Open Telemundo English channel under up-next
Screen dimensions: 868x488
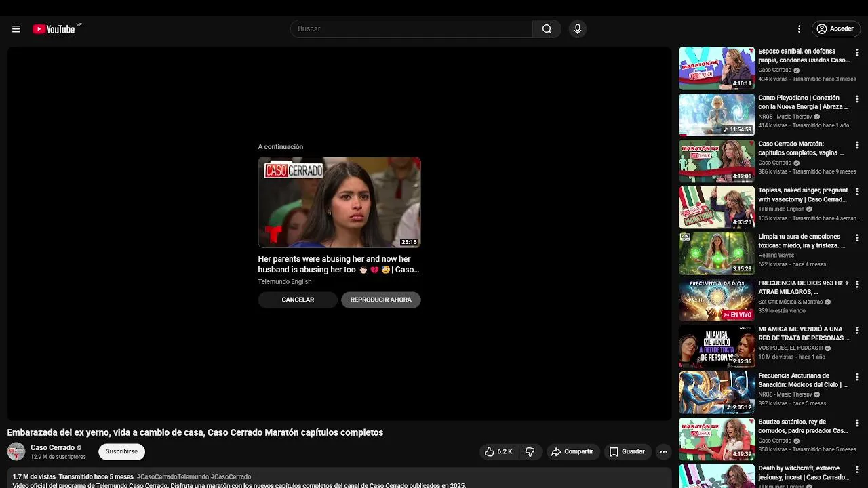[x=285, y=282]
